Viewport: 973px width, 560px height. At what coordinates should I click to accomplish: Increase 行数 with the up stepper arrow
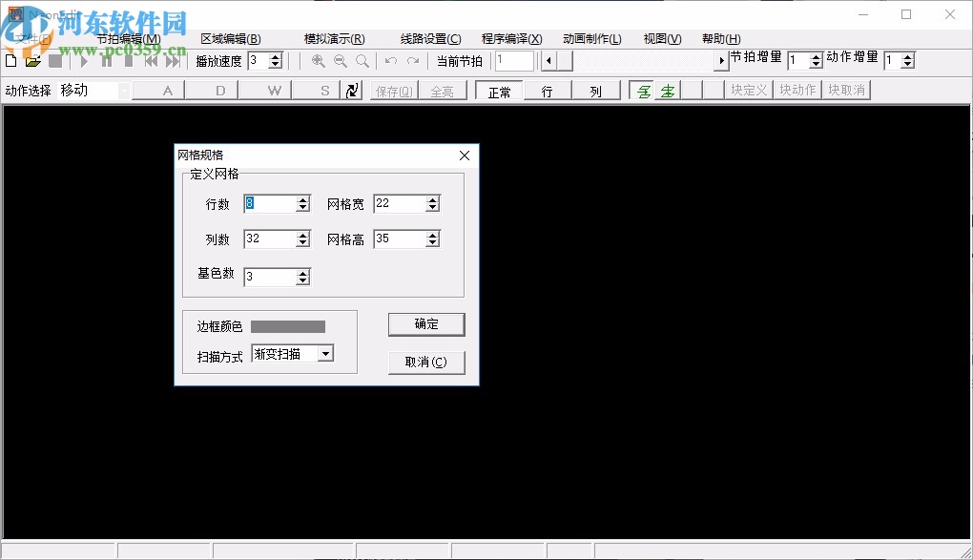pos(304,198)
